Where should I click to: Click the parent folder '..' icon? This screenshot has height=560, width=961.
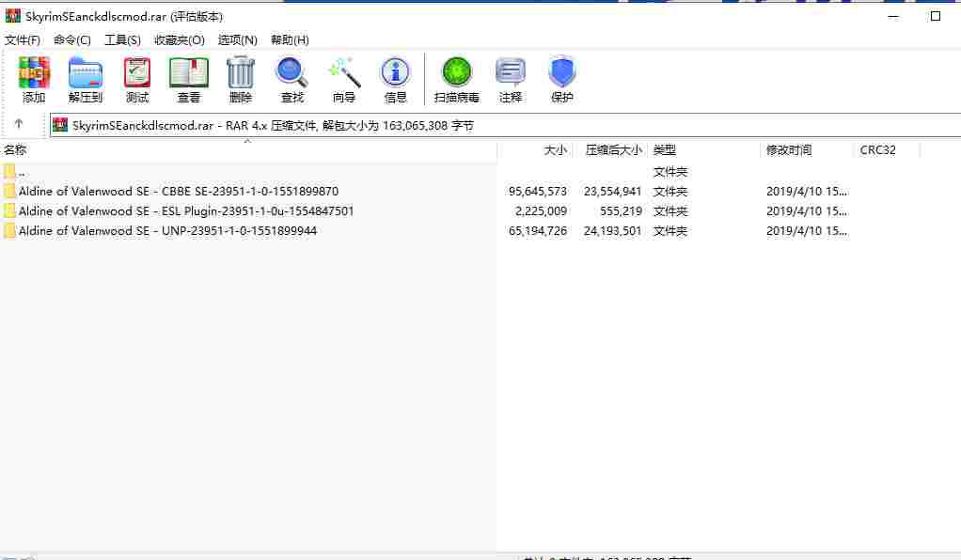(x=9, y=172)
